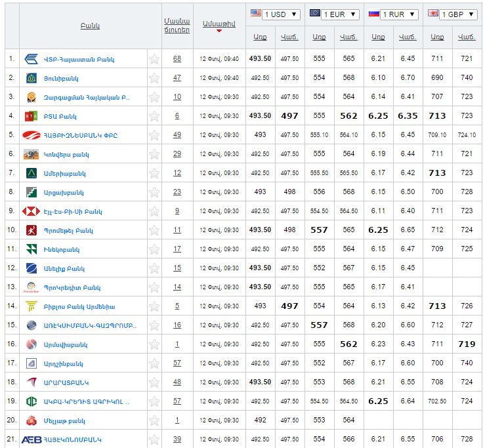
Task: Click the Ameriabank (Ամերիաբանկ) green logo
Action: tap(31, 173)
